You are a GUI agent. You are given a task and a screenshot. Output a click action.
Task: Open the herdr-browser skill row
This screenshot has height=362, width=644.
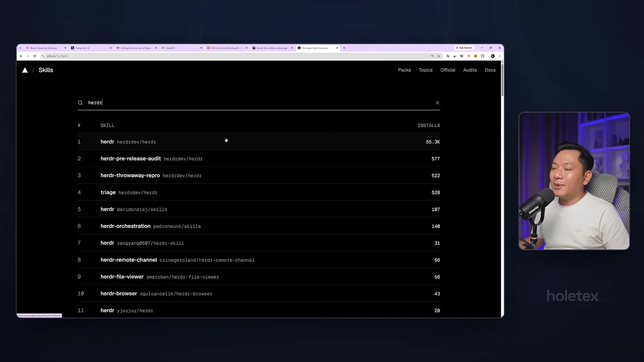[x=259, y=294]
